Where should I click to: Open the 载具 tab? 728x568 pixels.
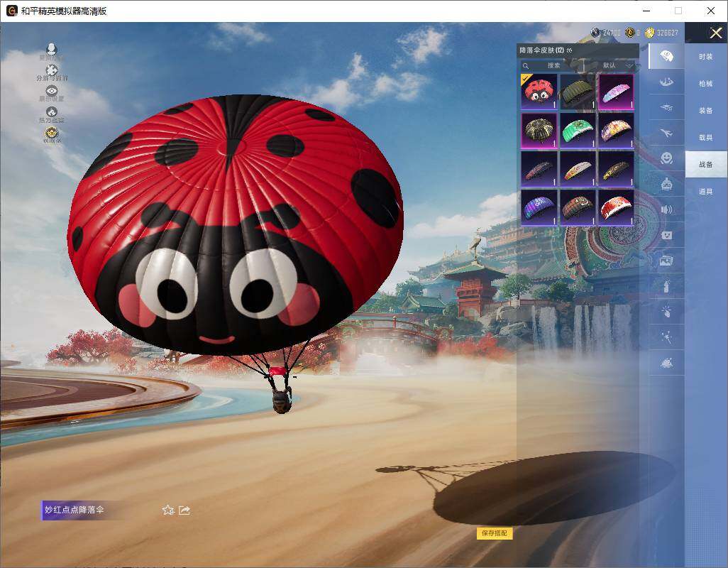point(705,138)
